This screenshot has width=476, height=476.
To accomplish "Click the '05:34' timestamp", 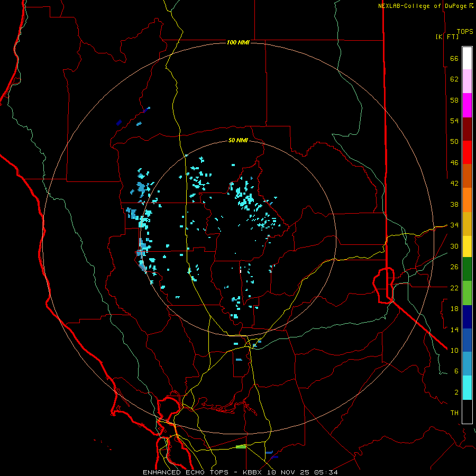I will tap(326, 472).
